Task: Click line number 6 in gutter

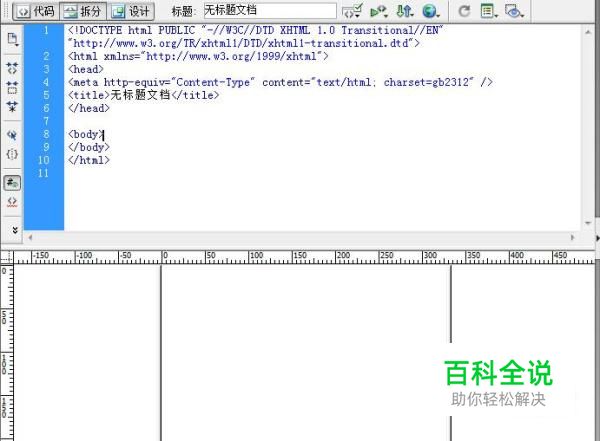Action: (46, 108)
